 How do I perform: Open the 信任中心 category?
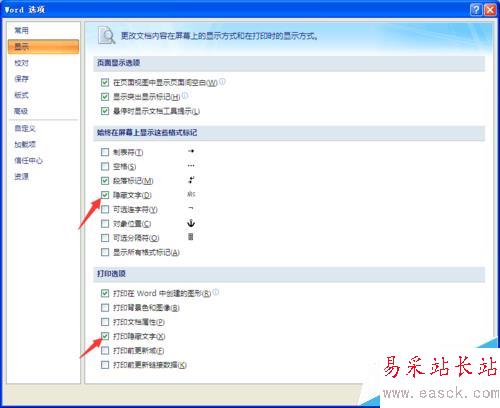(x=28, y=161)
